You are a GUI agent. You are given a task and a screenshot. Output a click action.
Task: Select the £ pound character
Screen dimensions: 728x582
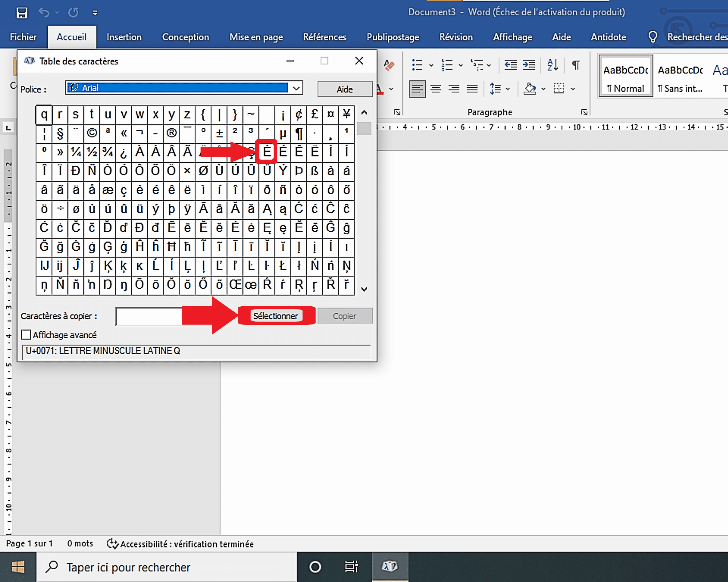pos(315,114)
